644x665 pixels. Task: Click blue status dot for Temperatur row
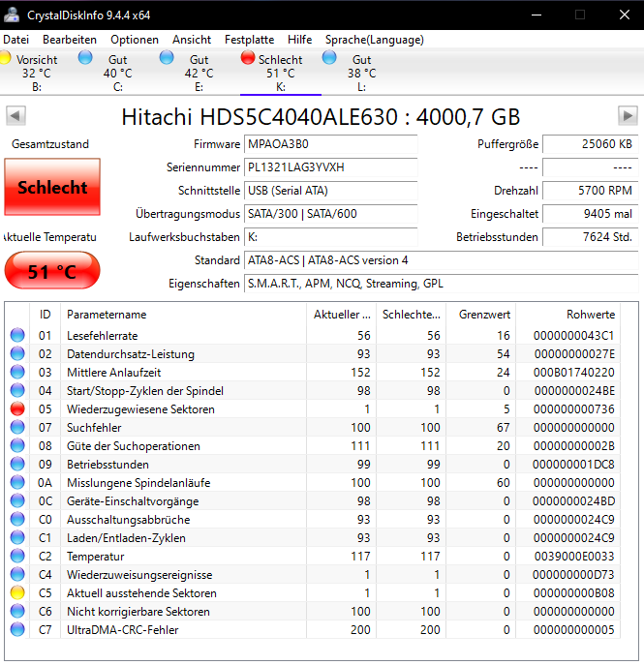(17, 556)
